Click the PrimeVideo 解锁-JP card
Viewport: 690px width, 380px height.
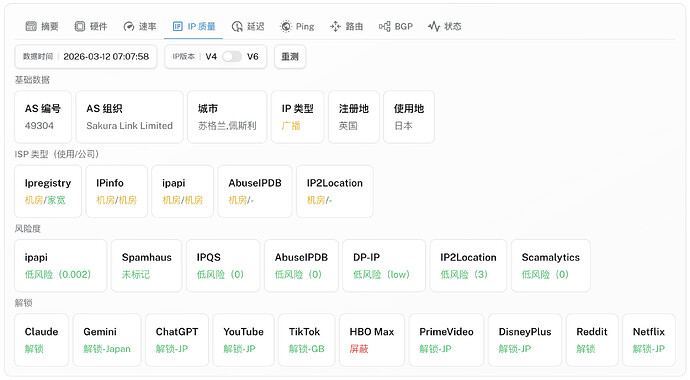tap(446, 340)
